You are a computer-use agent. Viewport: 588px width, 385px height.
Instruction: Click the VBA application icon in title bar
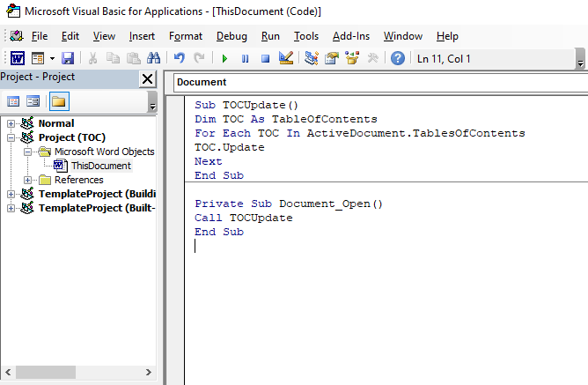click(12, 11)
